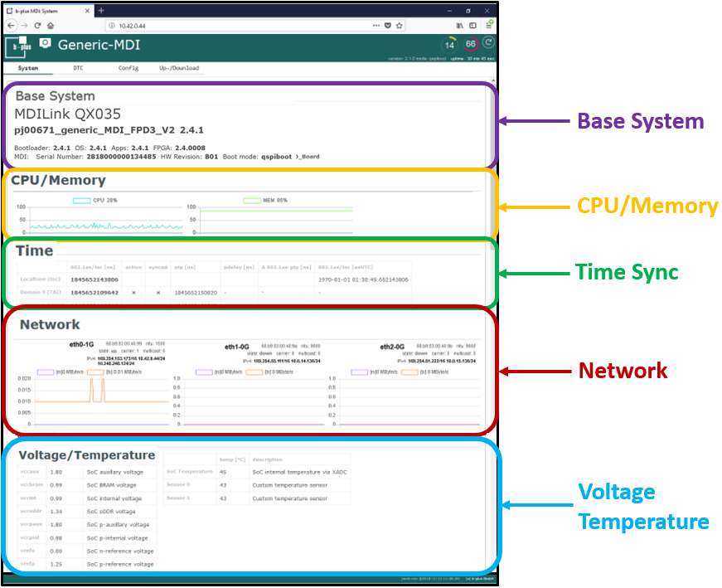Open the page actions three-dot menu
The height and width of the screenshot is (588, 722).
(376, 26)
